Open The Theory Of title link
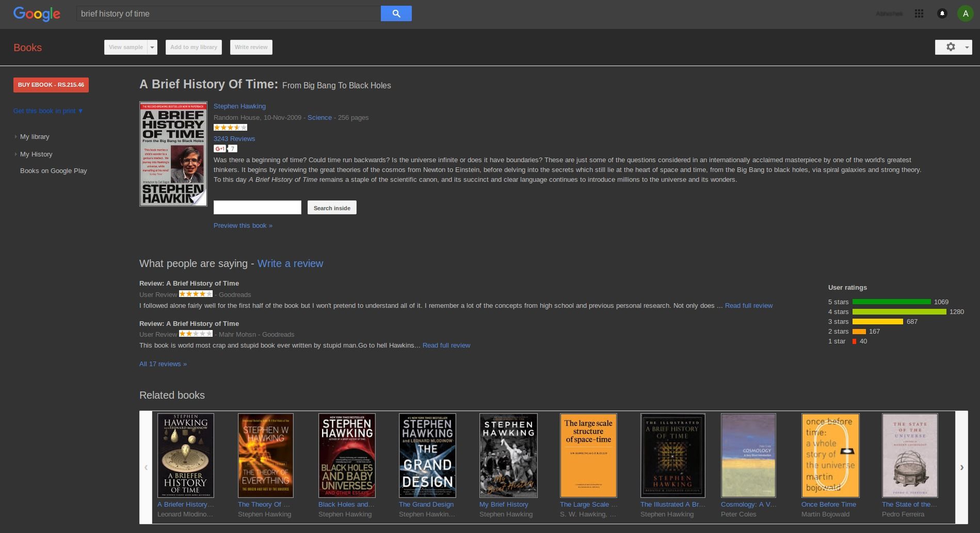This screenshot has width=980, height=533. point(264,504)
